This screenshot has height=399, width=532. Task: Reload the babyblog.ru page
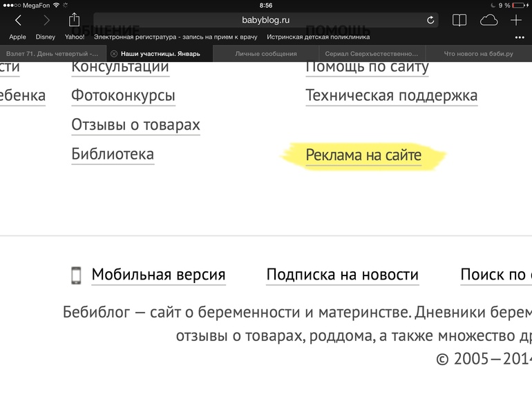click(x=430, y=20)
